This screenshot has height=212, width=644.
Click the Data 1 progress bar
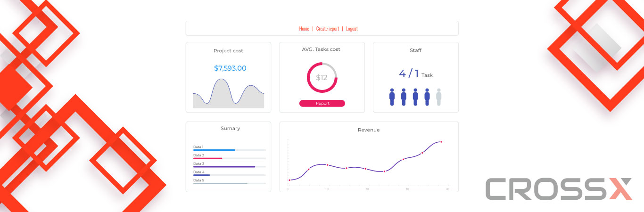point(230,150)
